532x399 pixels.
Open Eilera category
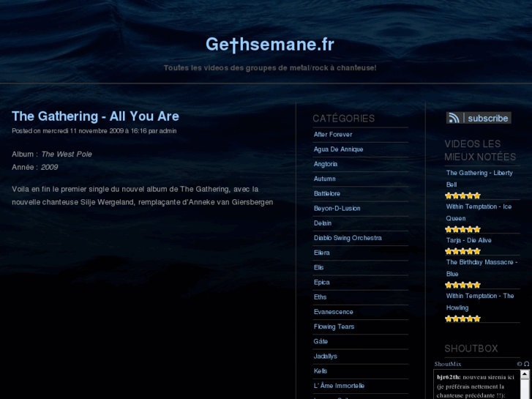pos(322,253)
